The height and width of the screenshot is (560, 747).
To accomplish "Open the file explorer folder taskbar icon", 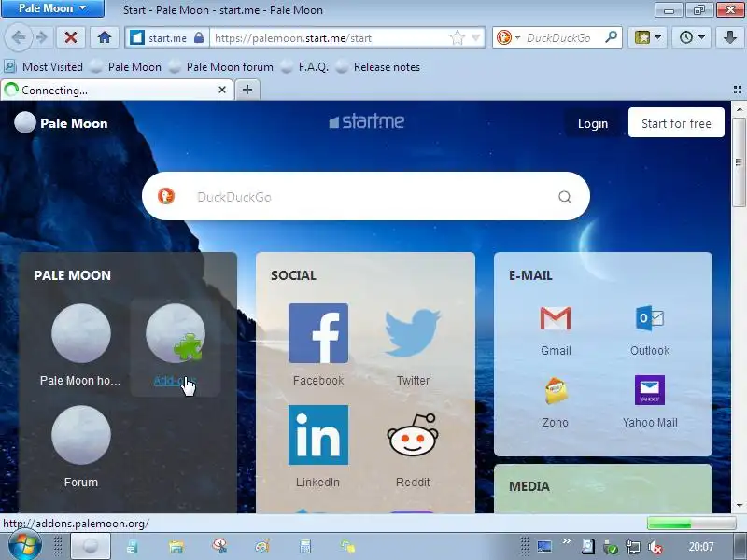I will click(x=176, y=546).
